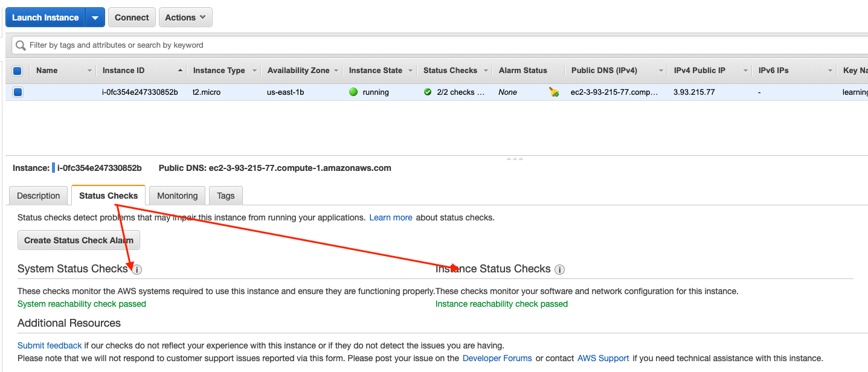Viewport: 868px width, 372px height.
Task: Select the header checkbox to select all instances
Action: tap(17, 70)
